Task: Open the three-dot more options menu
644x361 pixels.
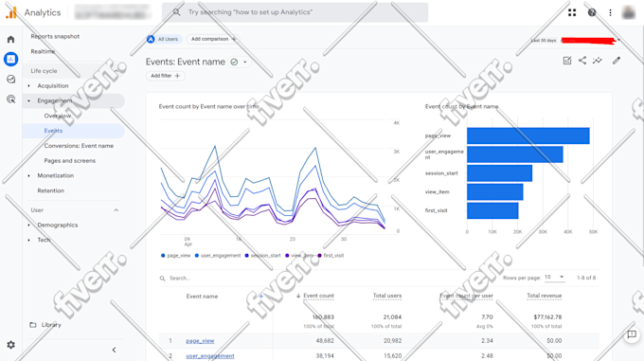Action: tap(610, 12)
